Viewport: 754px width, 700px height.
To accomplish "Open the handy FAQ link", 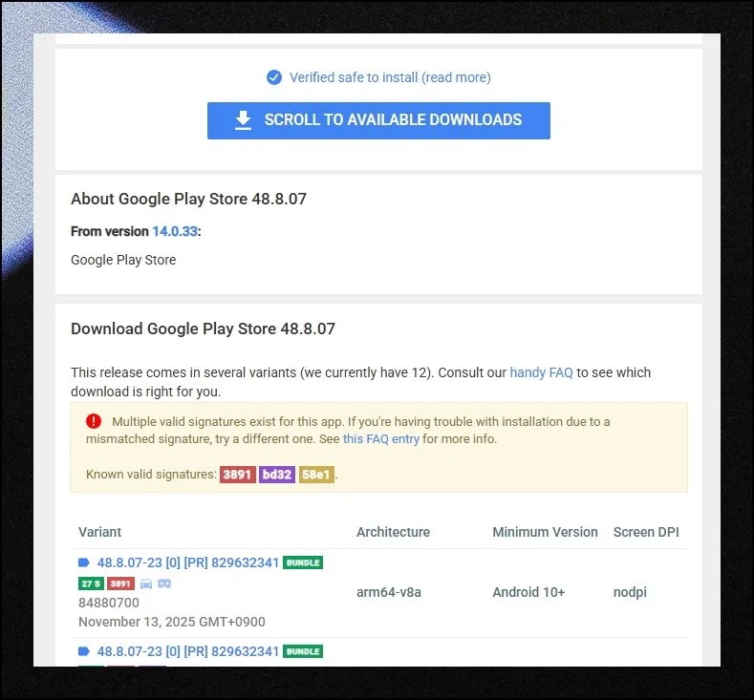I will point(541,372).
